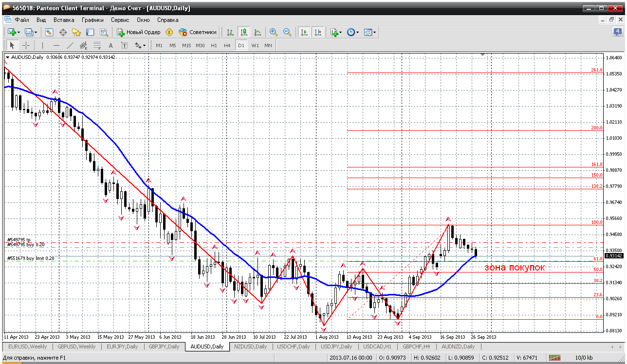Open the chart templates dropdown
The width and height of the screenshot is (627, 364).
(374, 33)
